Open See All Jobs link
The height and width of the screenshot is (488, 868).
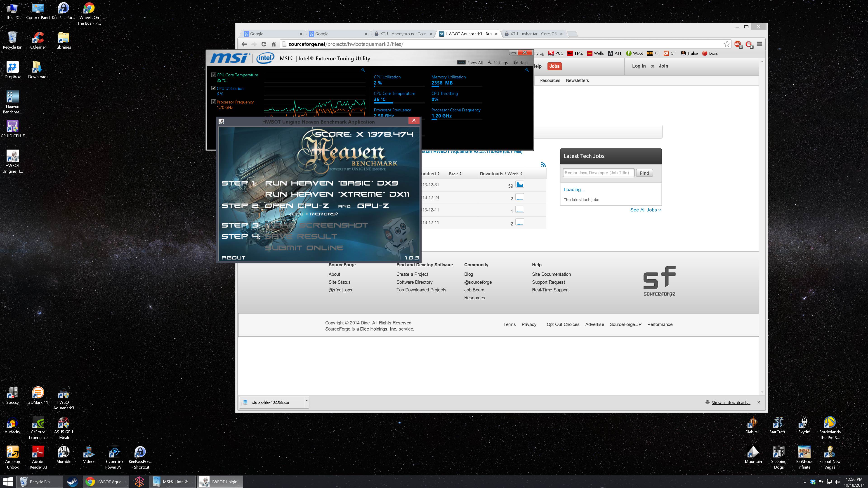click(x=646, y=210)
